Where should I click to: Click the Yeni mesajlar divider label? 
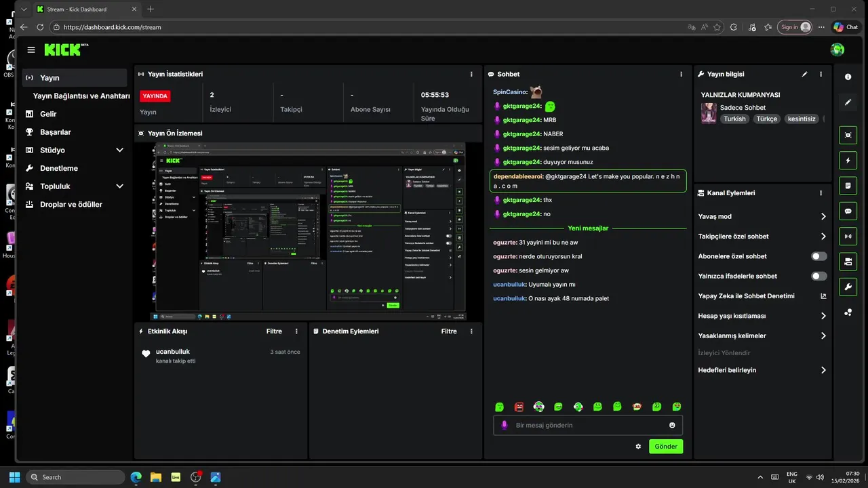click(588, 228)
